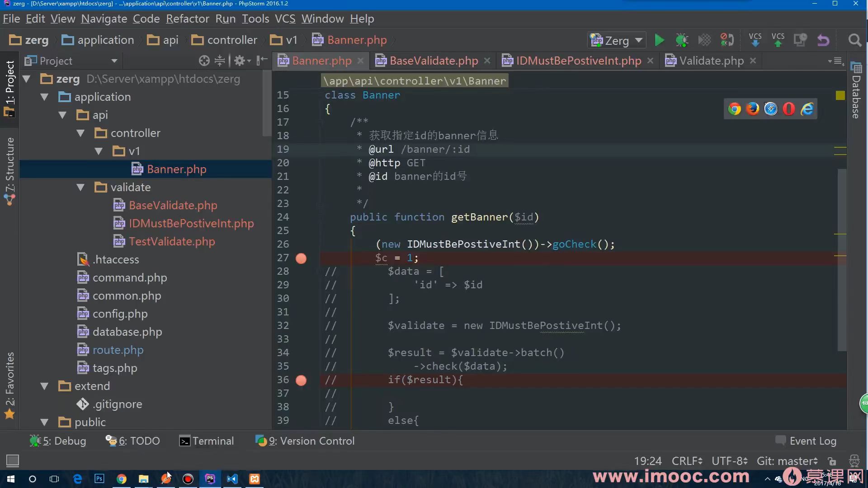Image resolution: width=868 pixels, height=488 pixels.
Task: Select TestValidate.php in project tree
Action: (172, 242)
